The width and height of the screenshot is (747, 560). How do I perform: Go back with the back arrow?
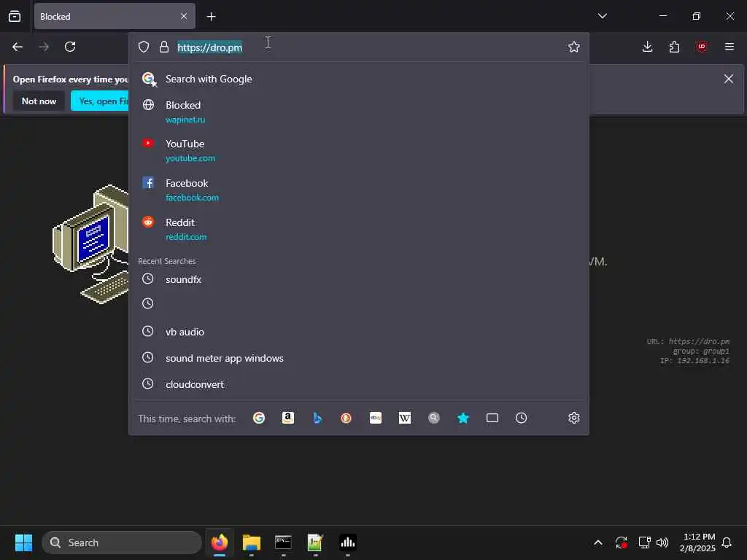click(x=18, y=47)
